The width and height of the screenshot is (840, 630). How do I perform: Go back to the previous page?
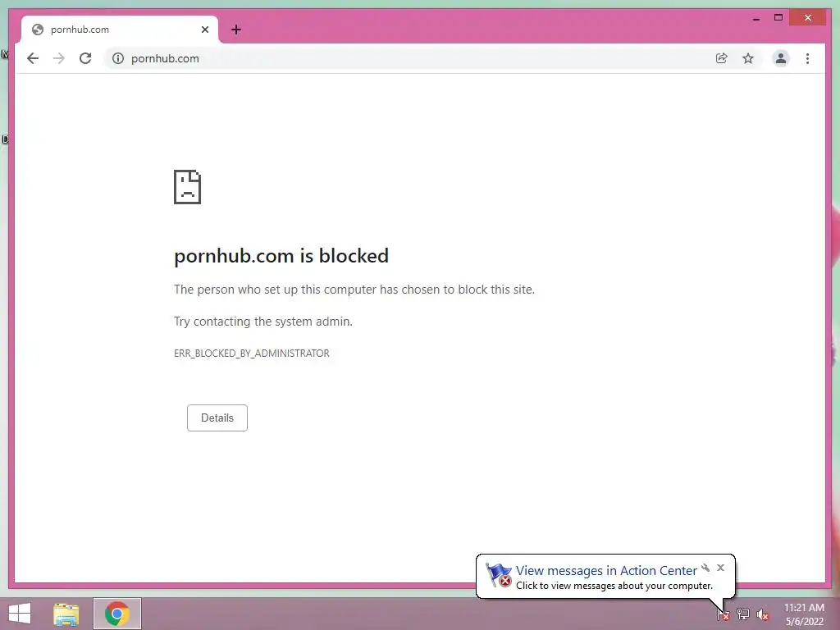pos(33,58)
